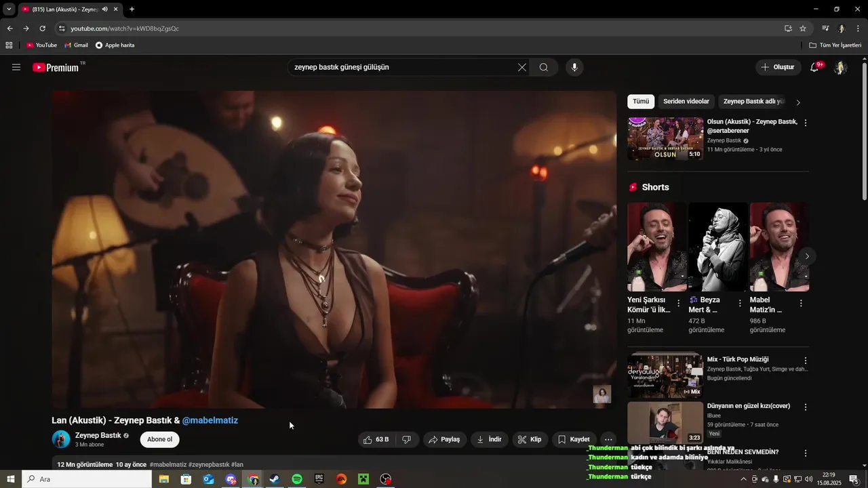Screen dimensions: 868x488
Task: Open YouTube bookmark in bookmarks bar
Action: (x=41, y=45)
